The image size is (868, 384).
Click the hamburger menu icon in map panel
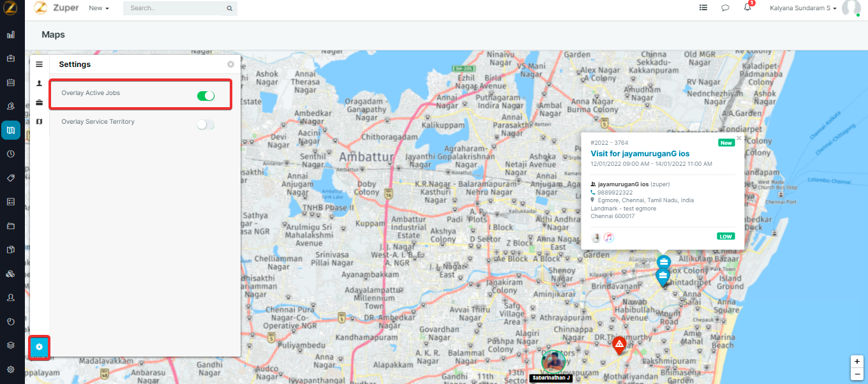(x=39, y=64)
